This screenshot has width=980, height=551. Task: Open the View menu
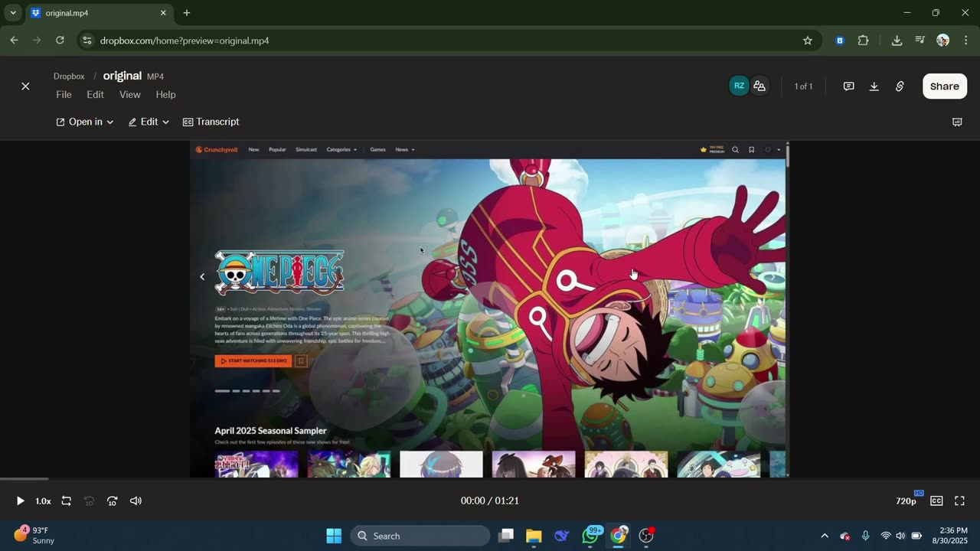129,95
